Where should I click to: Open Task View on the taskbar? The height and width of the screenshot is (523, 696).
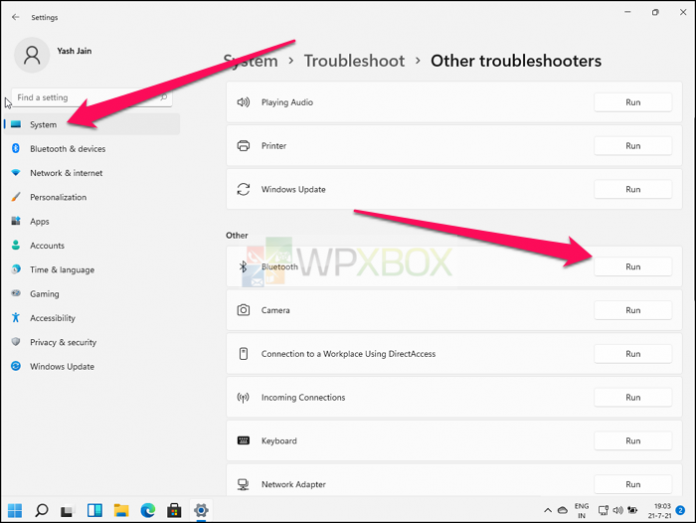[67, 511]
